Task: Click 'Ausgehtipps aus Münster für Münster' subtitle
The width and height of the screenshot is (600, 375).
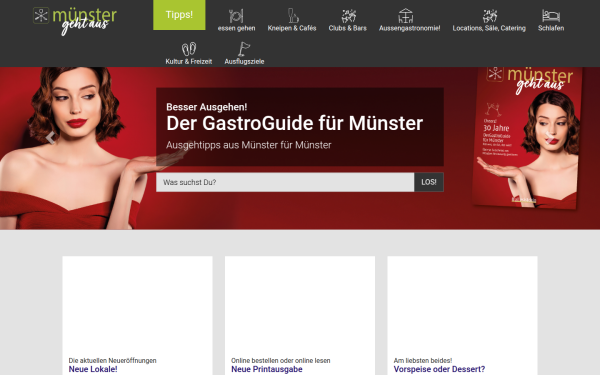Action: [249, 145]
